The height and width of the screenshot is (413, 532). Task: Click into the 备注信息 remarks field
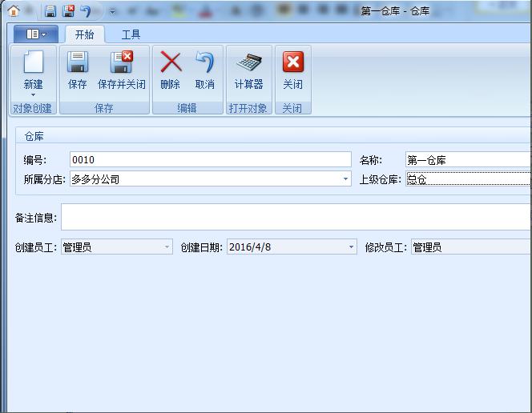coord(295,218)
